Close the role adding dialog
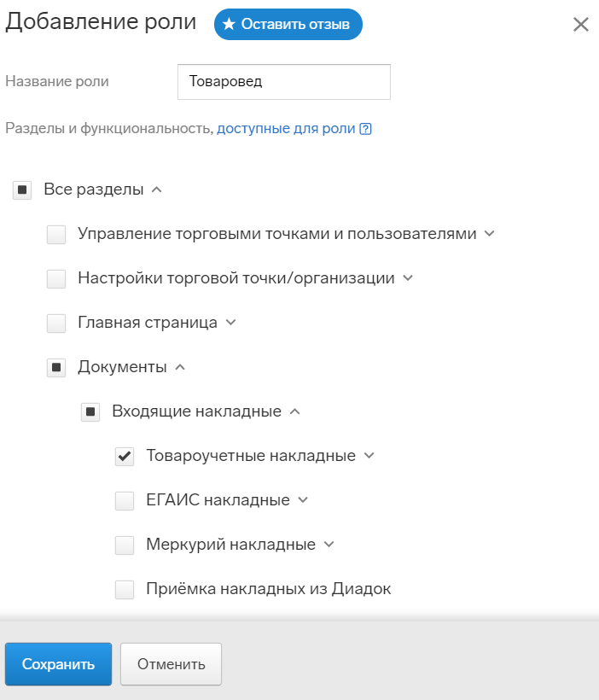Viewport: 599px width, 700px height. (581, 25)
